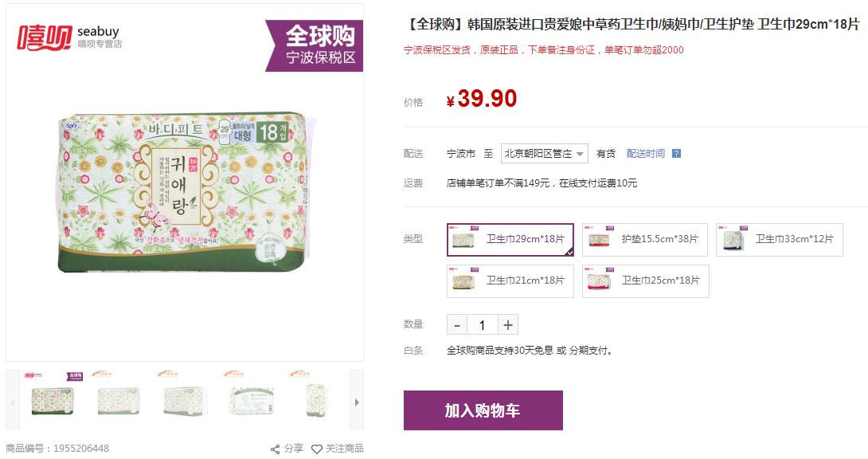Open the 配送时间 link

click(645, 154)
